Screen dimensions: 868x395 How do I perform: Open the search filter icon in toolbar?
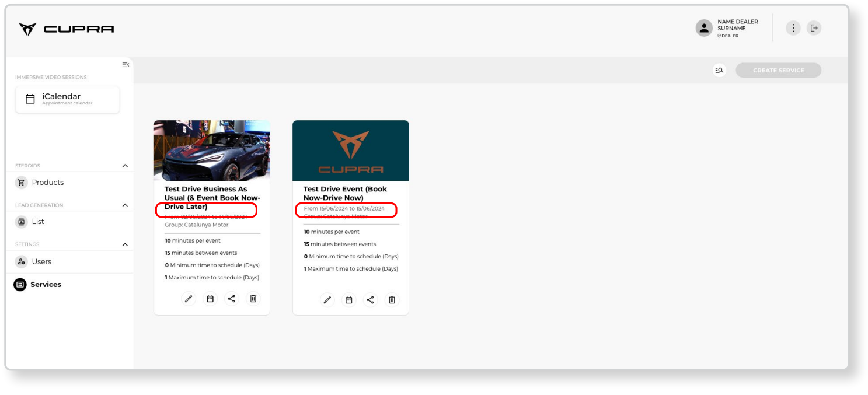point(719,71)
